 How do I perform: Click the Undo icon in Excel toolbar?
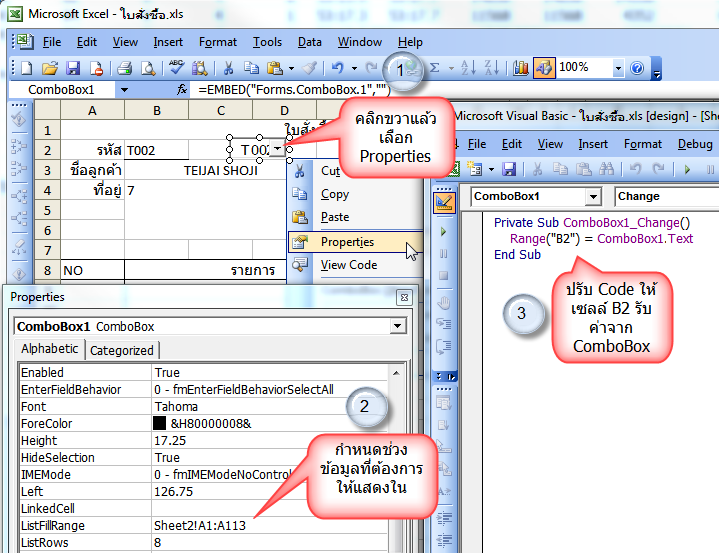coord(338,68)
